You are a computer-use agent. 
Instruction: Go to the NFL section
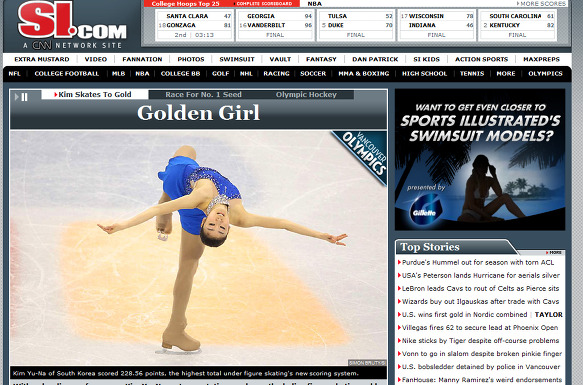pos(15,74)
